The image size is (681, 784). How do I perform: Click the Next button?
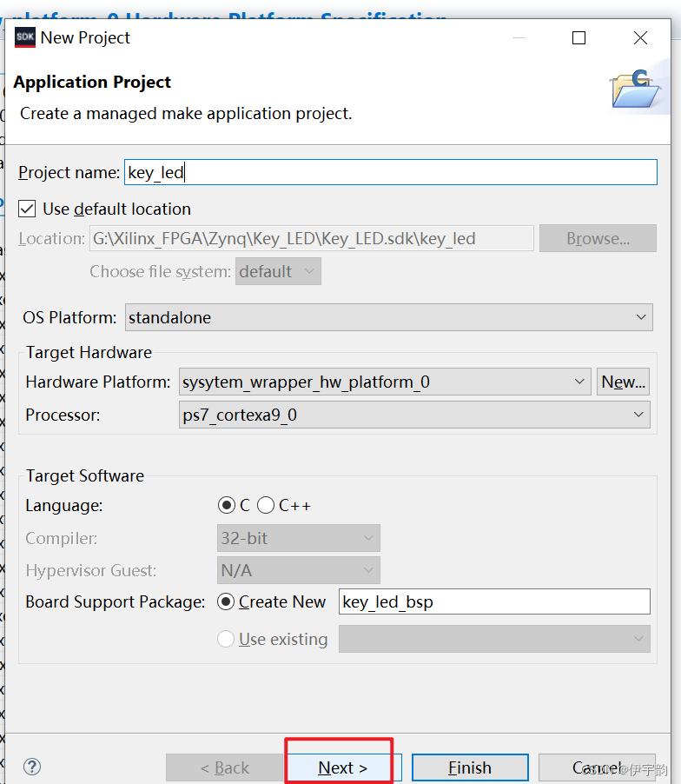[x=343, y=767]
